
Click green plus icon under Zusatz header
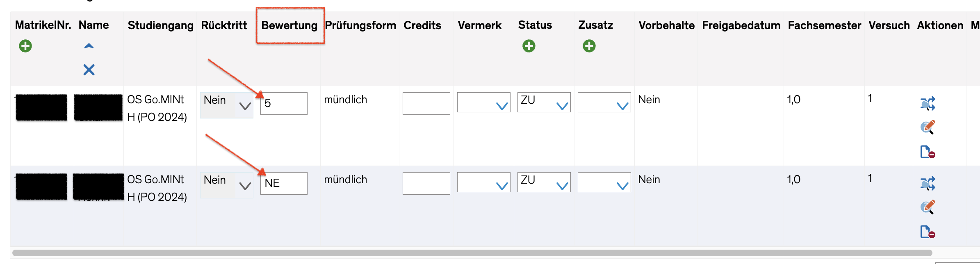pos(589,46)
